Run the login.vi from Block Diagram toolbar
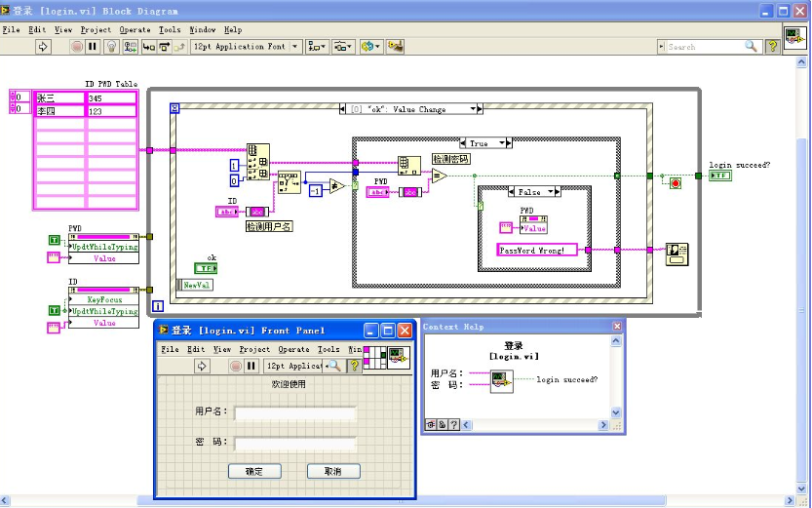The height and width of the screenshot is (508, 812). coord(43,47)
